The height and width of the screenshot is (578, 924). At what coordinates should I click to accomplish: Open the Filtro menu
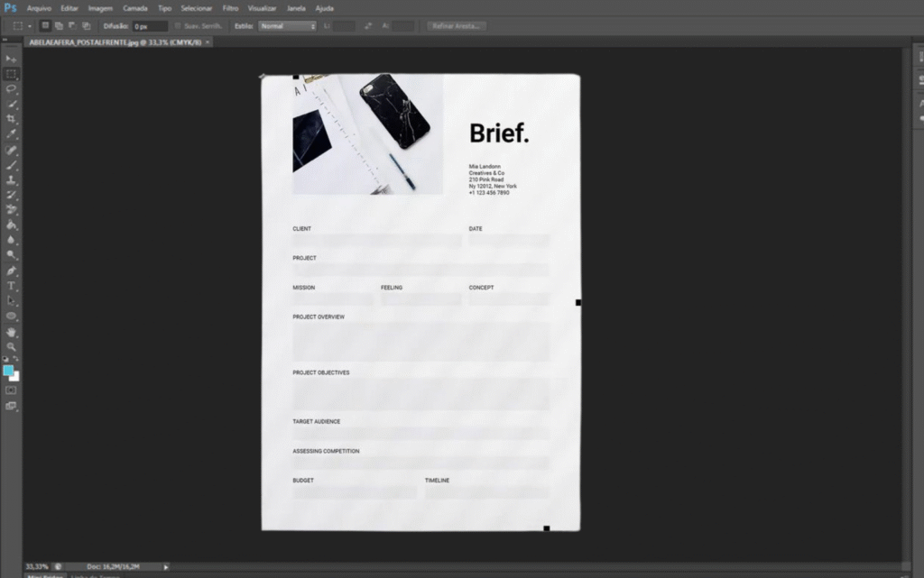coord(230,8)
